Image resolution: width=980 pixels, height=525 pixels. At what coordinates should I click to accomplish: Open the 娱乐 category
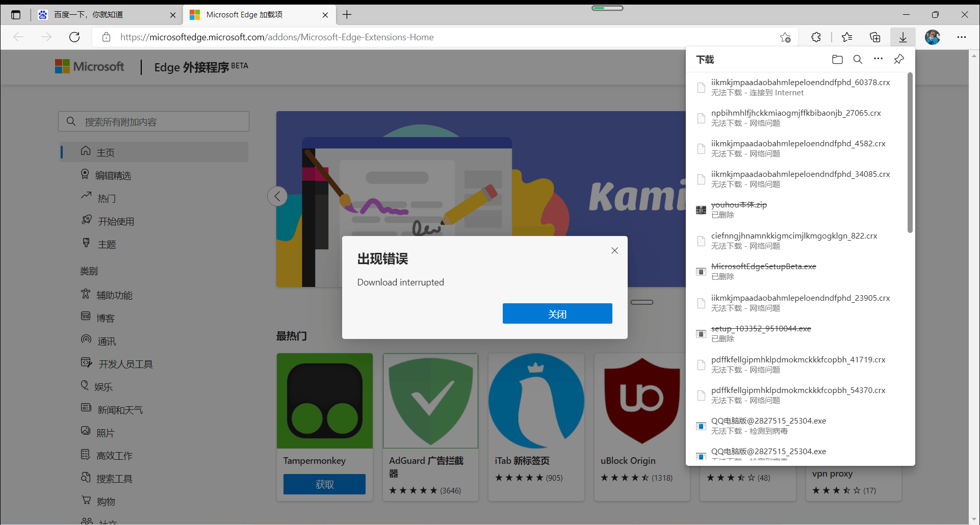click(96, 387)
